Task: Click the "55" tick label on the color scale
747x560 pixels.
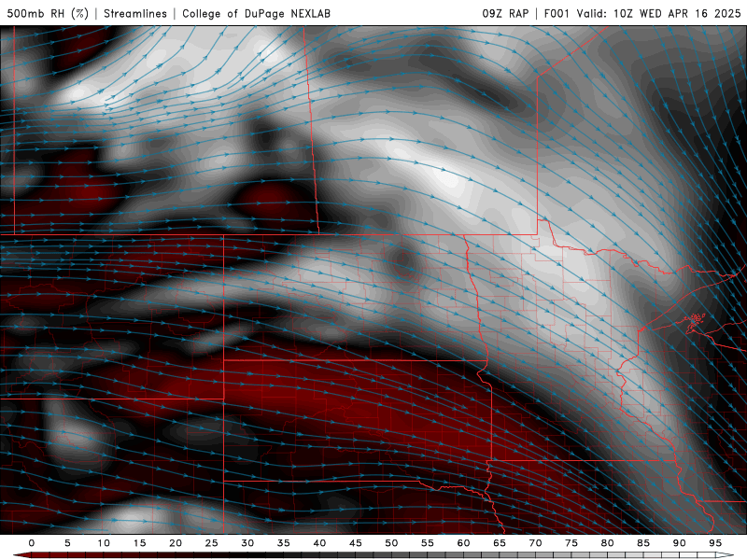Action: pos(428,543)
